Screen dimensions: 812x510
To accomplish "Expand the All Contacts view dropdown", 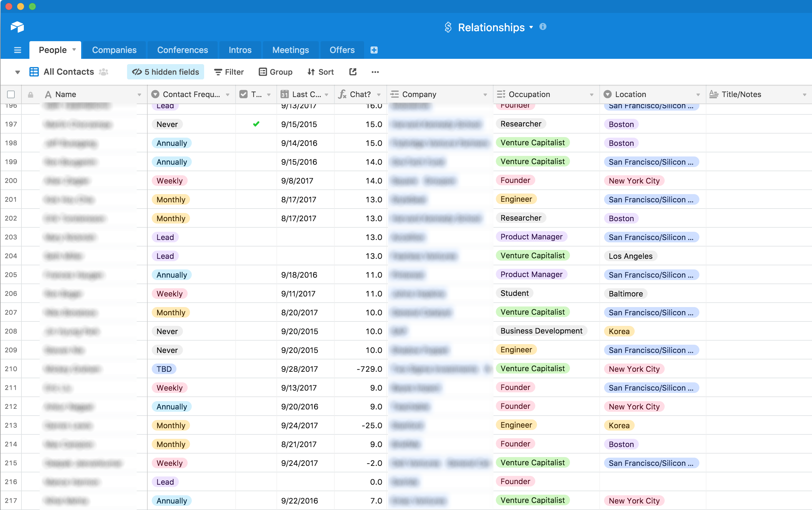I will (16, 72).
